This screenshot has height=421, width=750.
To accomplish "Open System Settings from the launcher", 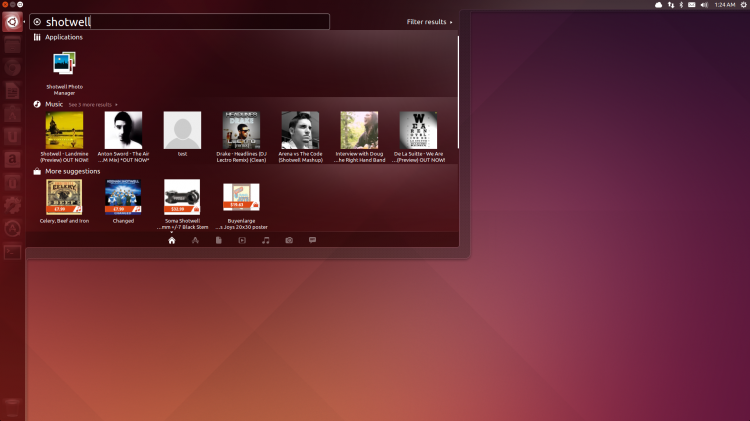I will [x=12, y=205].
